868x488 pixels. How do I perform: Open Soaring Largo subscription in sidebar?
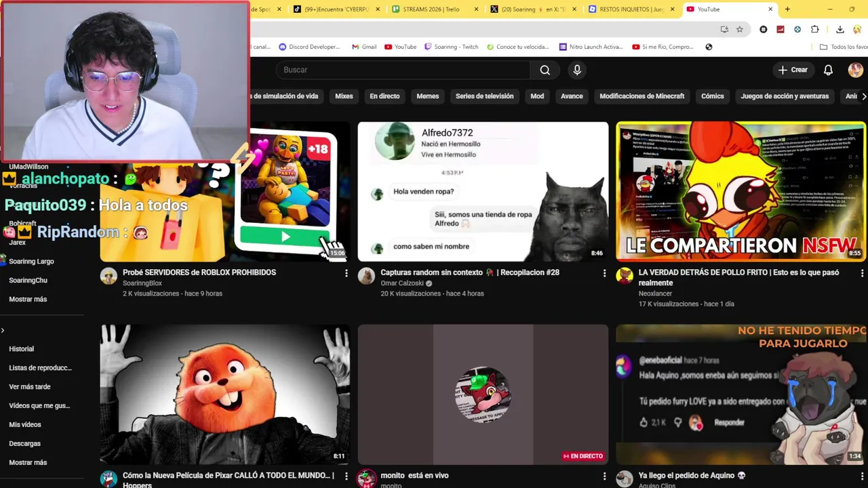[31, 262]
